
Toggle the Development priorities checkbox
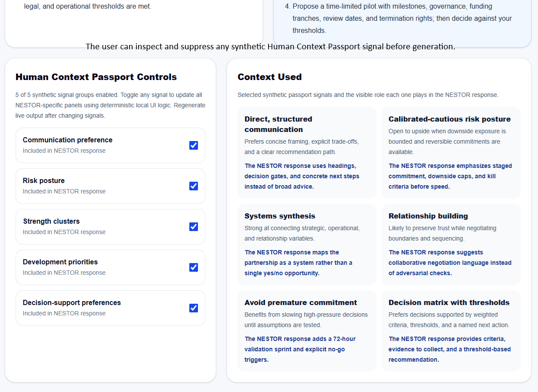click(x=194, y=267)
